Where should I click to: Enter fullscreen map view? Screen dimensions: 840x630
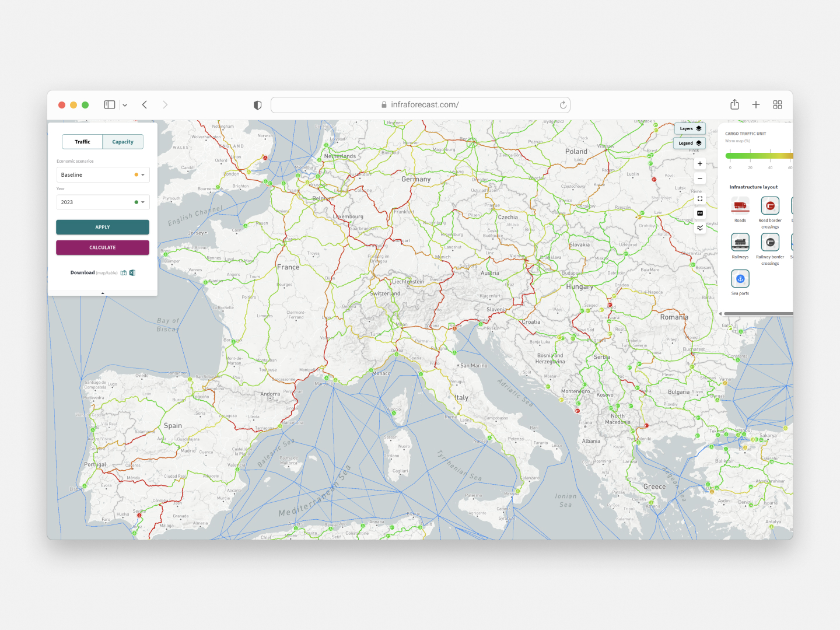tap(700, 199)
